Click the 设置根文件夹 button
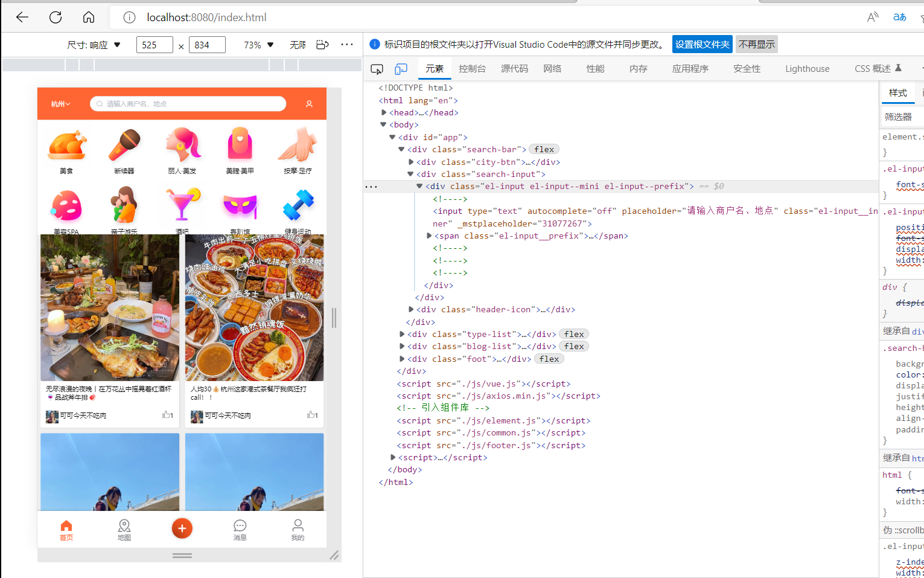 (x=703, y=44)
